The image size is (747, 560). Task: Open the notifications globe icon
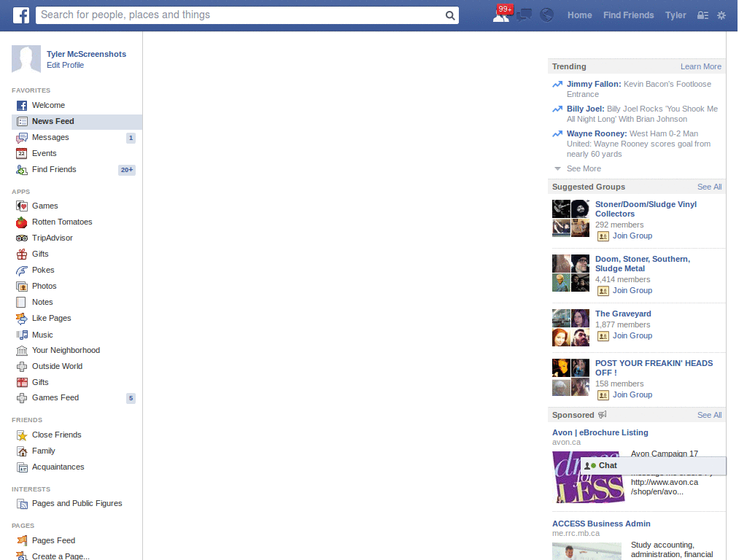pyautogui.click(x=546, y=15)
